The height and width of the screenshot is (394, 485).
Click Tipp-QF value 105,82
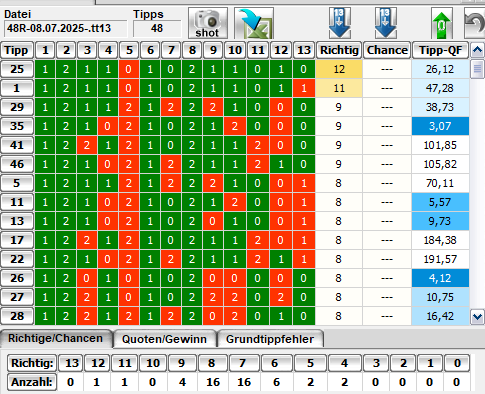coord(440,164)
